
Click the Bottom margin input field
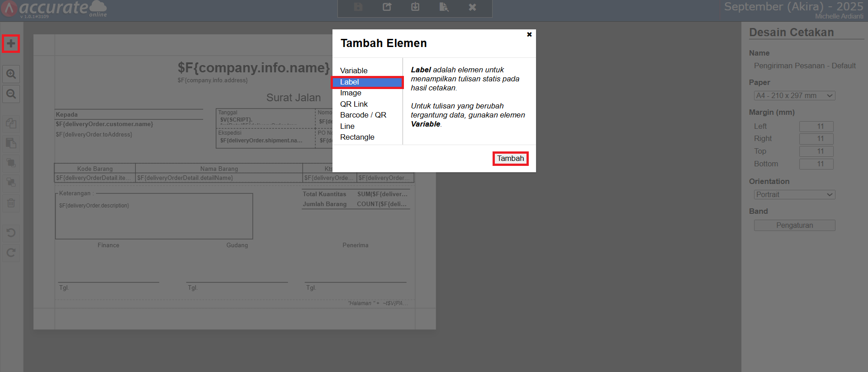(816, 164)
